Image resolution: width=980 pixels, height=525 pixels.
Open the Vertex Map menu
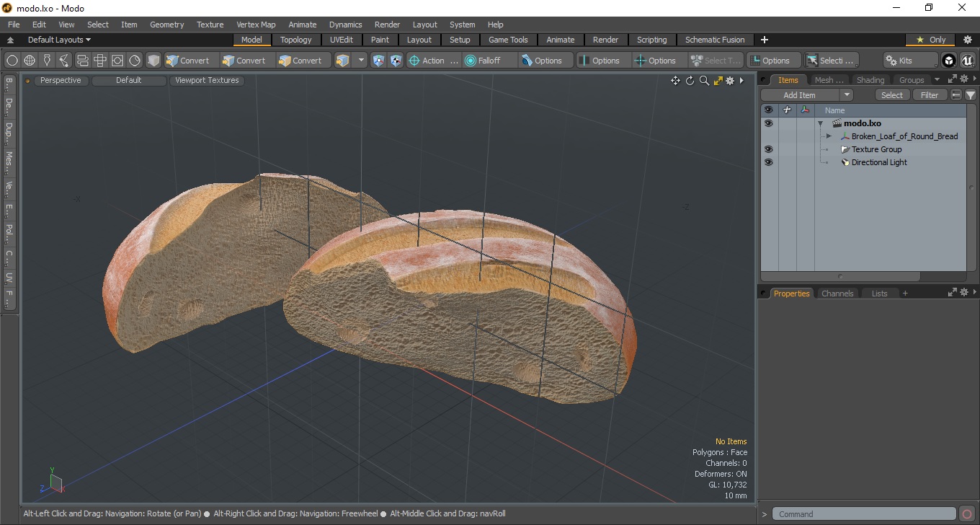click(256, 25)
